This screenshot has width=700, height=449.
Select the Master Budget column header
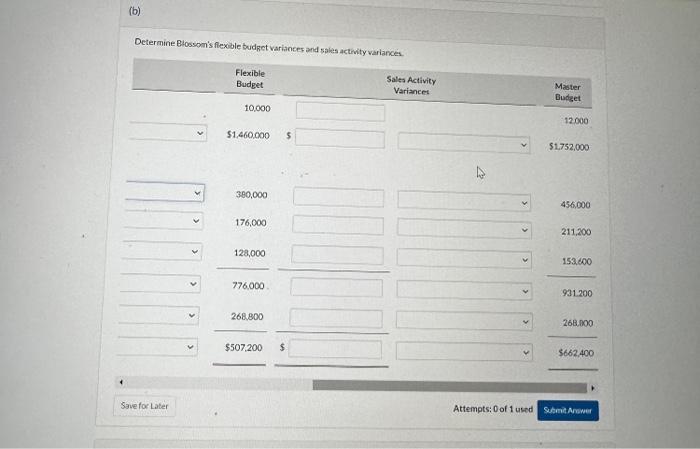(x=568, y=92)
